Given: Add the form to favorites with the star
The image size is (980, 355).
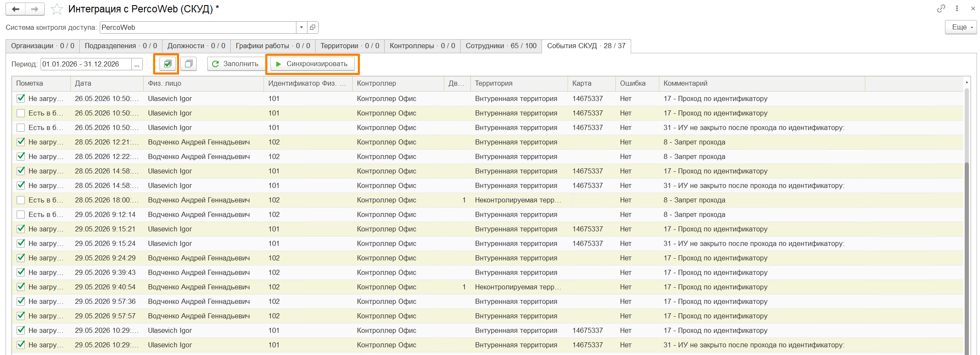Looking at the screenshot, I should 57,9.
